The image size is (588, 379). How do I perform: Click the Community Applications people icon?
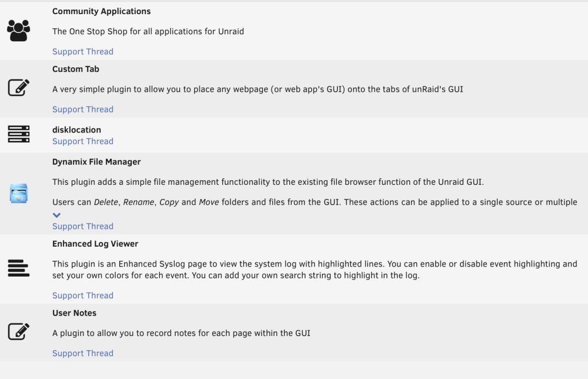pyautogui.click(x=18, y=31)
